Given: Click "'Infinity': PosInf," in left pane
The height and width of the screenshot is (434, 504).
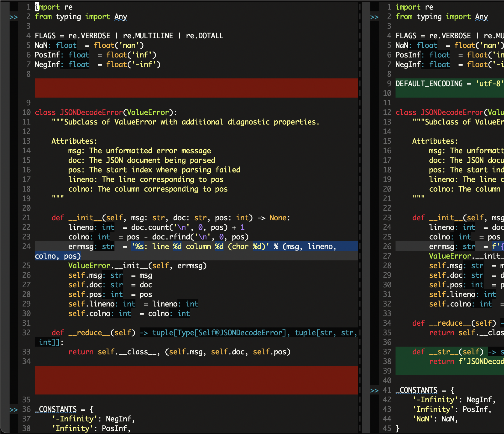Looking at the screenshot, I should tap(91, 429).
